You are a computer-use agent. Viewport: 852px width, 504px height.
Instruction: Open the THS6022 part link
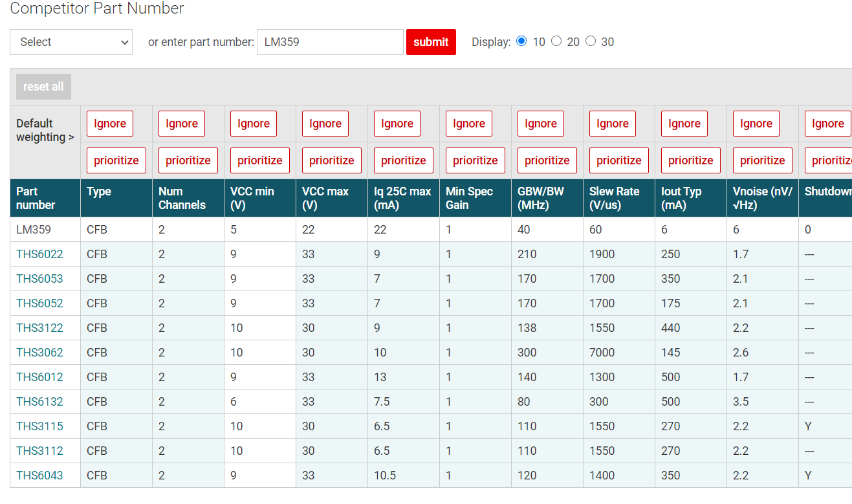(39, 254)
